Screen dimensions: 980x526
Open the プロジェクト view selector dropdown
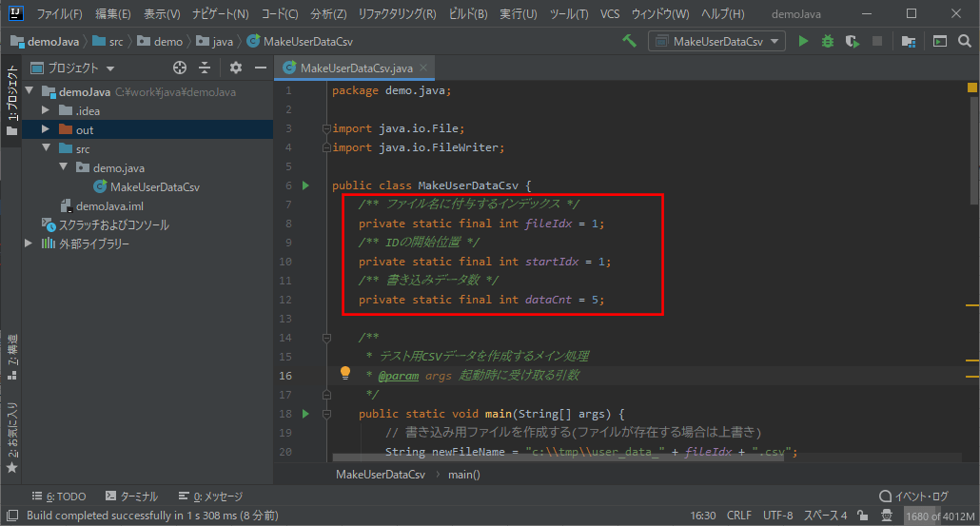pyautogui.click(x=73, y=68)
